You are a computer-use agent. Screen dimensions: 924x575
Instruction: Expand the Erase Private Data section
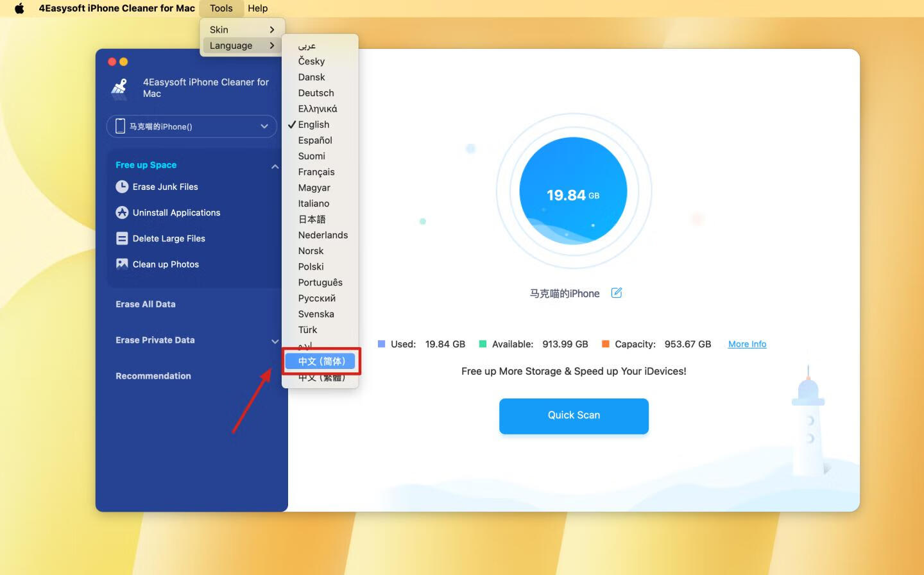(x=275, y=341)
